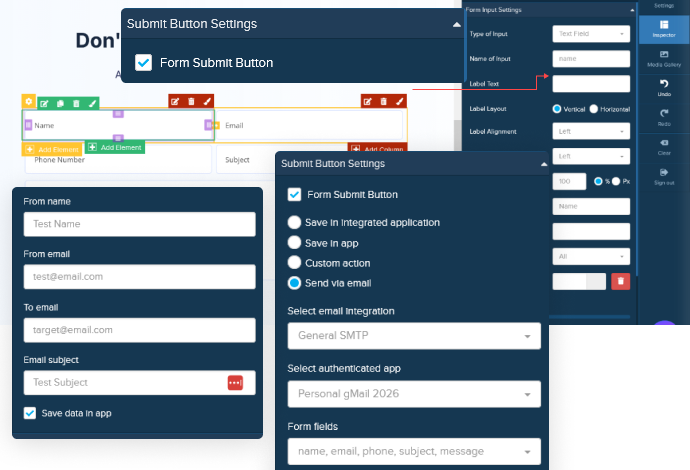Click the Clear icon in sidebar
This screenshot has width=690, height=470.
coord(664,146)
